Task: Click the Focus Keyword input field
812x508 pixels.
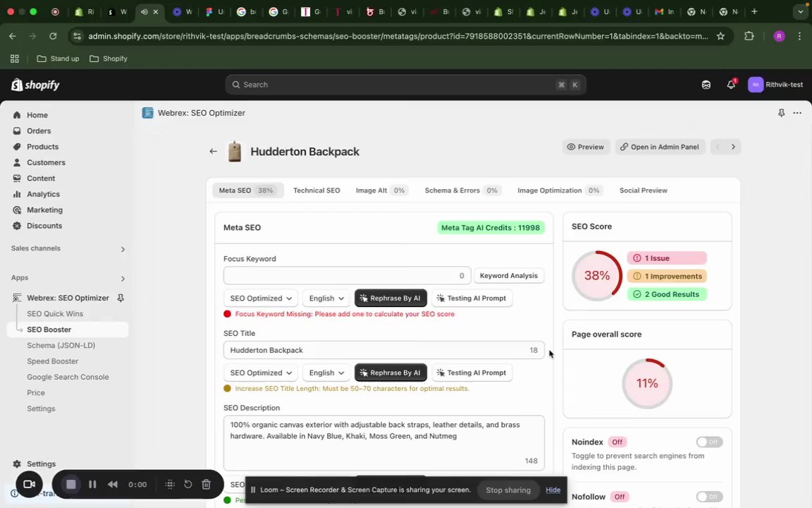Action: click(x=347, y=275)
